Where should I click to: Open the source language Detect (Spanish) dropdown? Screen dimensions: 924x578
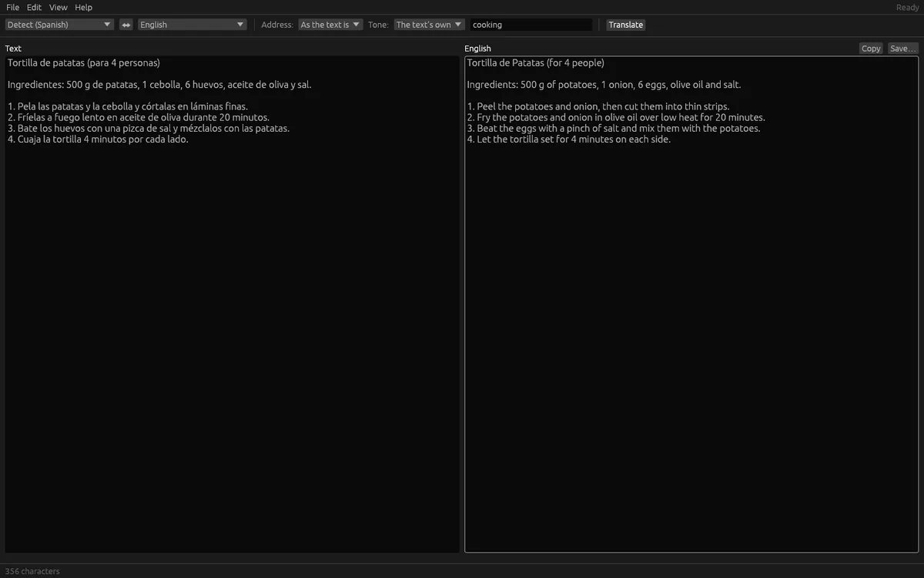pos(59,25)
